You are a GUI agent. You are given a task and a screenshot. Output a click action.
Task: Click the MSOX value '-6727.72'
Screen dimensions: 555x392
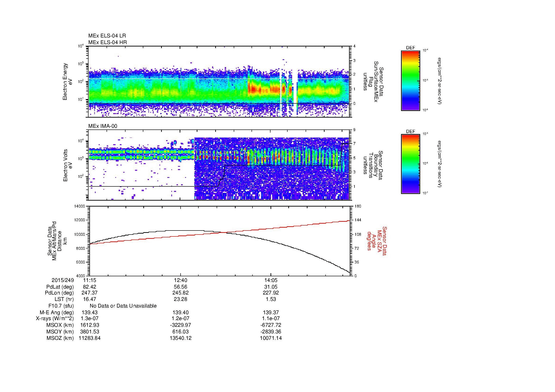(271, 325)
